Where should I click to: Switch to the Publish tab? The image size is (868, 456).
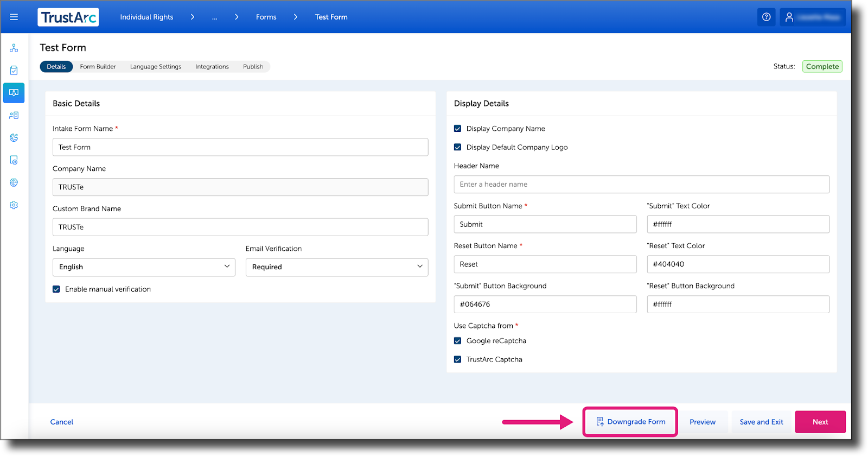(x=253, y=67)
